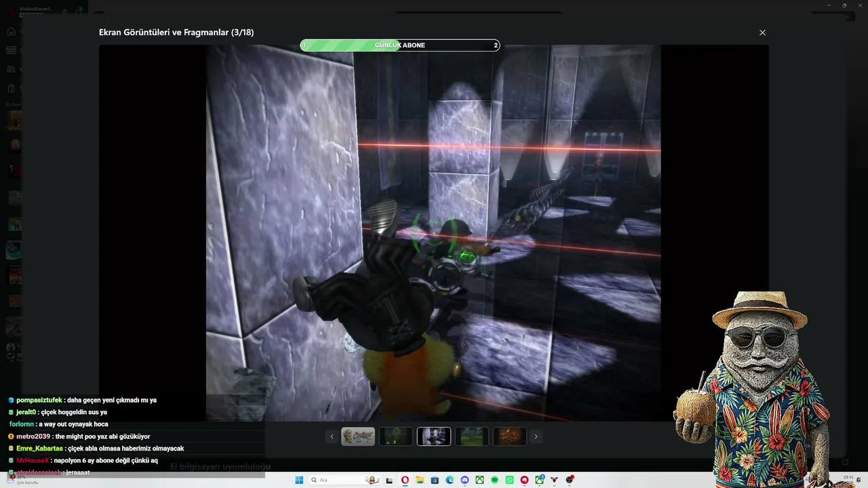Click chat message 'a way out oynayak hoca'
The width and height of the screenshot is (868, 488).
pyautogui.click(x=73, y=424)
